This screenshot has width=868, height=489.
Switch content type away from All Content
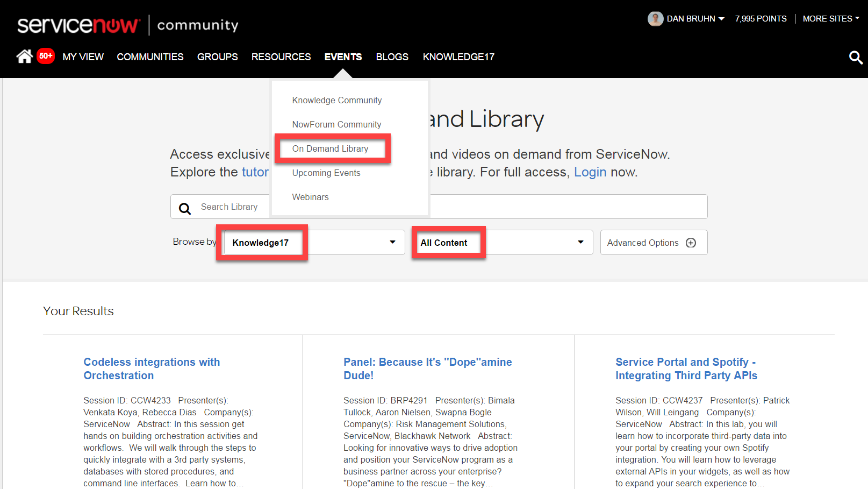(x=580, y=243)
